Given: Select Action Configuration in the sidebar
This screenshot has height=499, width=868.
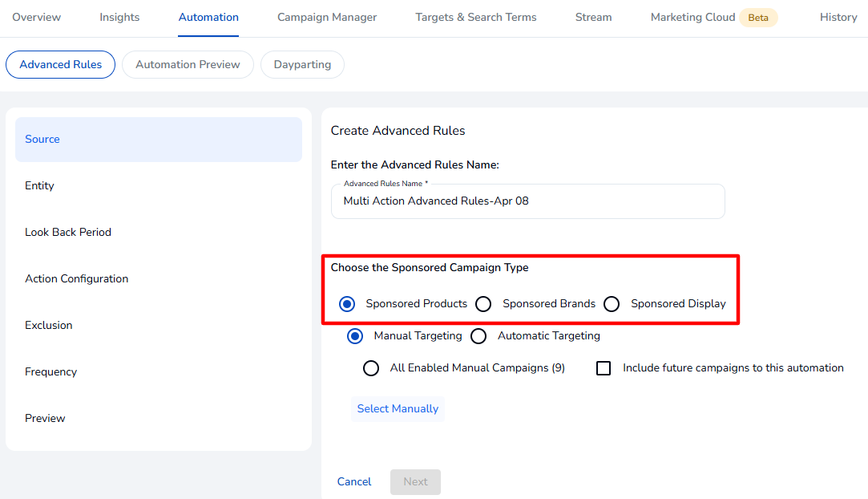Looking at the screenshot, I should 77,279.
